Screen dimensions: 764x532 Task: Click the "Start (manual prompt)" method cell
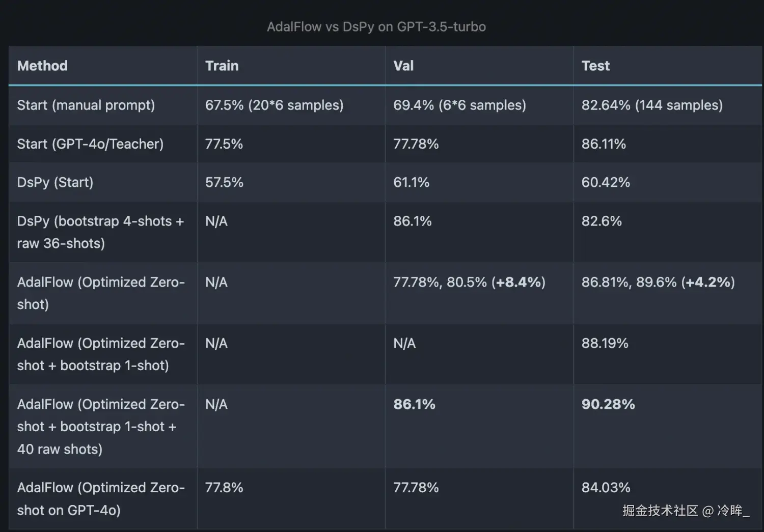(x=86, y=105)
